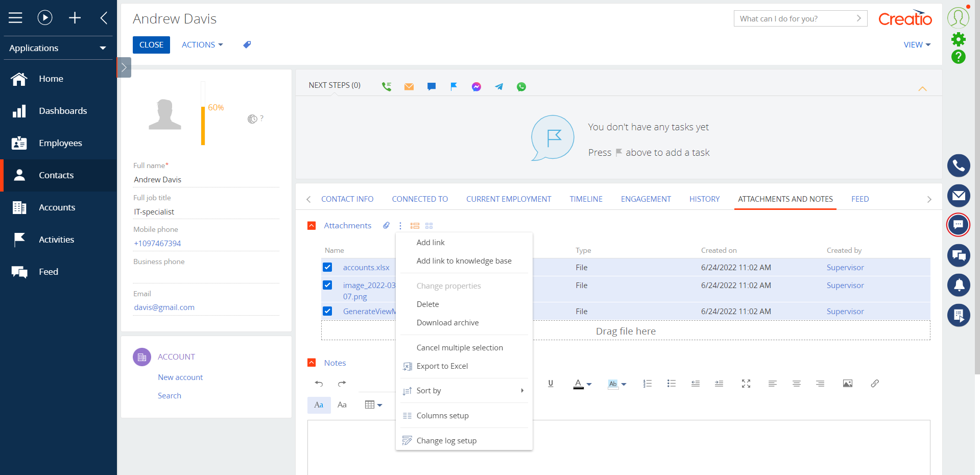Select Download archive from the menu
The height and width of the screenshot is (475, 980).
447,322
